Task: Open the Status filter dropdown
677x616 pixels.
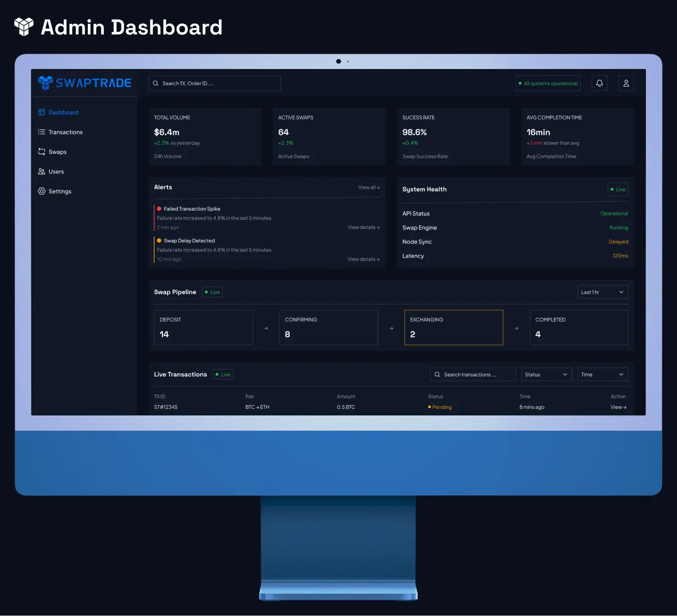Action: 546,374
